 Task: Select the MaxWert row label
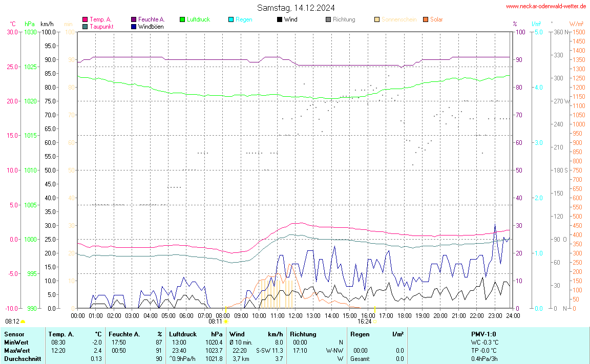[17, 350]
